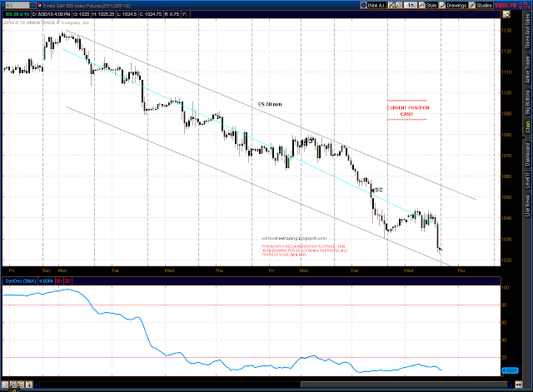Click the red disclaimer text on chart
The height and width of the screenshot is (392, 533).
305,251
